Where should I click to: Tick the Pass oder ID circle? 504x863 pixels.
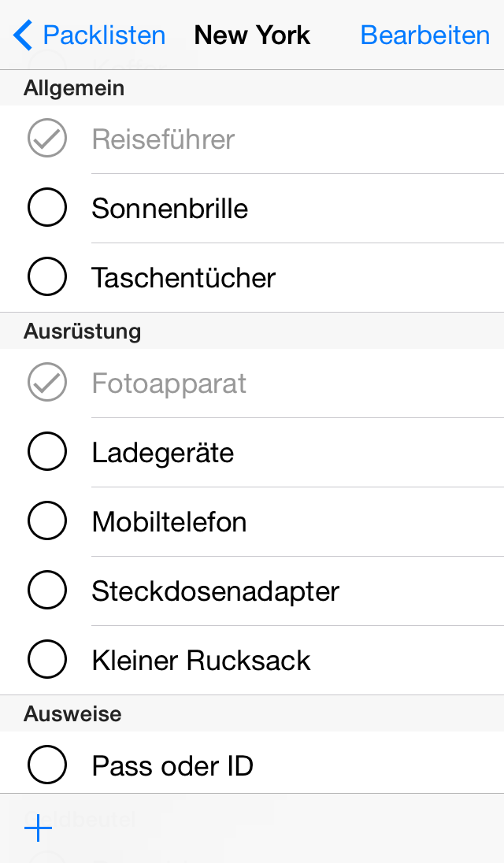(47, 766)
